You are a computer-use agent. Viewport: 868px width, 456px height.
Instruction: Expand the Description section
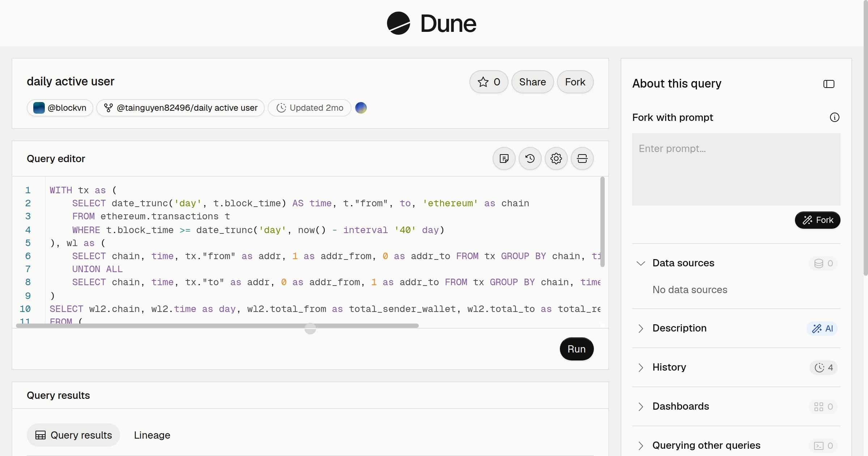click(x=641, y=328)
